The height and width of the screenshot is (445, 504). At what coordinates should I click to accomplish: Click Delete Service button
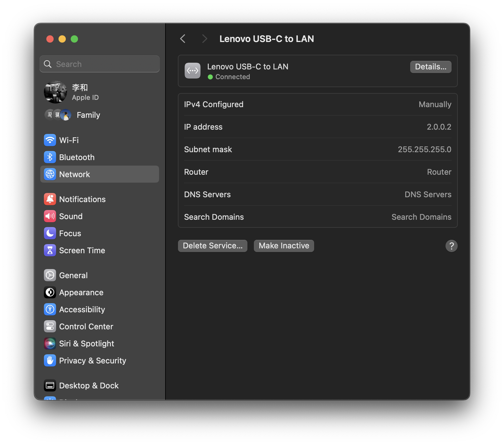pos(213,246)
